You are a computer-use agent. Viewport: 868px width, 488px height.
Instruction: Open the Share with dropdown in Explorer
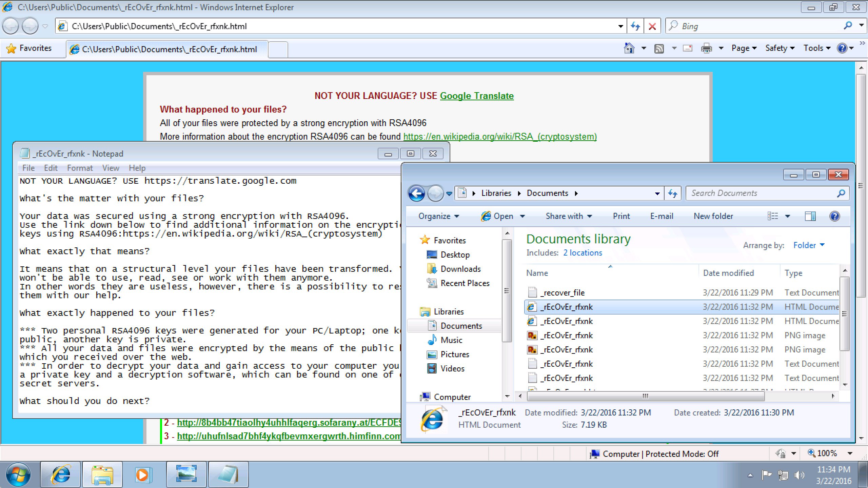[x=569, y=216]
